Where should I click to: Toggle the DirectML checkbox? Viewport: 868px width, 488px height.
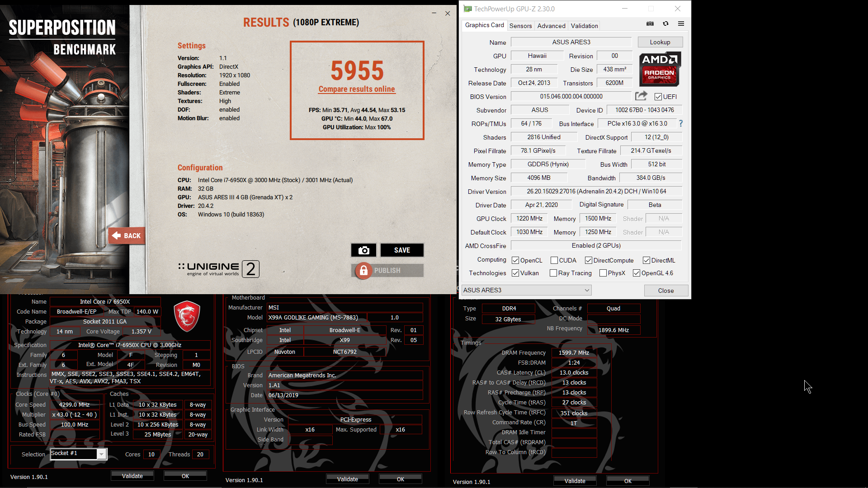[646, 260]
